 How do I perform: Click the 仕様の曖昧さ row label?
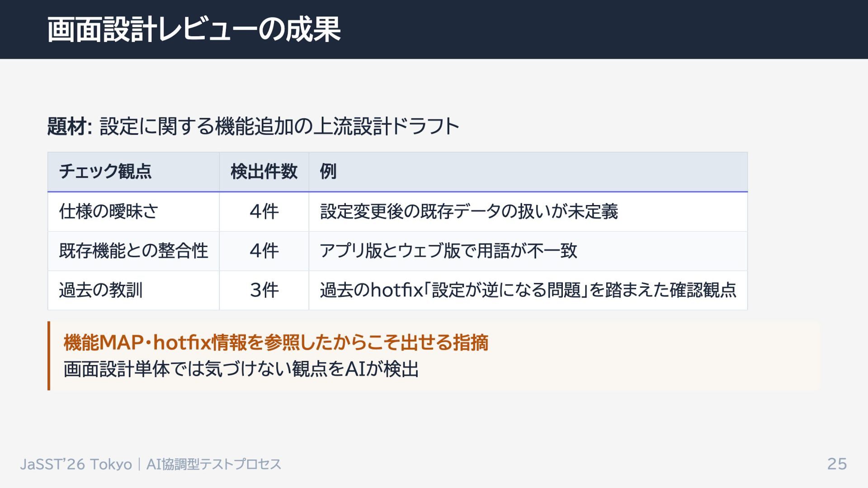click(x=108, y=211)
